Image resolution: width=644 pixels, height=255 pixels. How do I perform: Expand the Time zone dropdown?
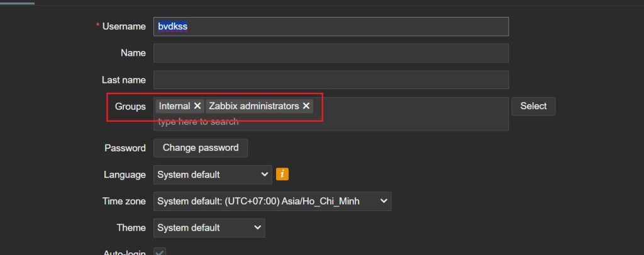(272, 201)
